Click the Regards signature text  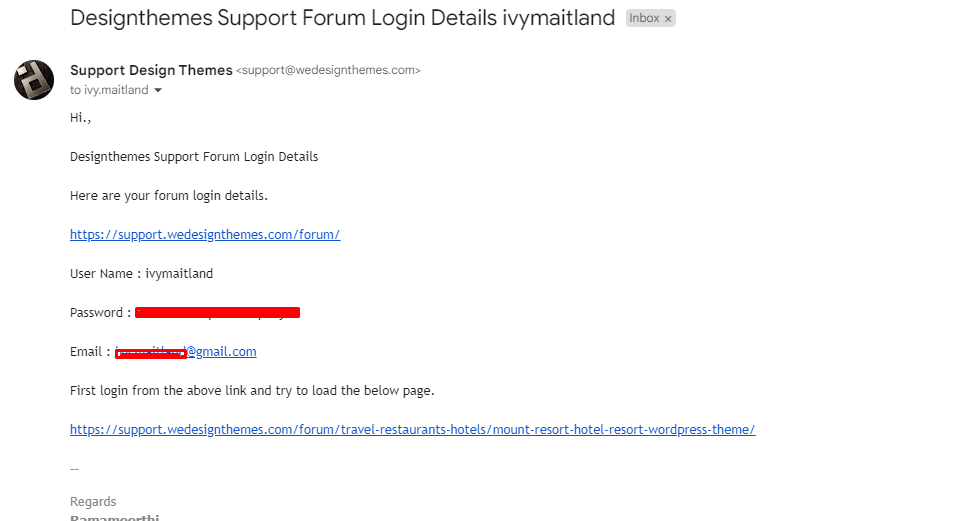[93, 501]
